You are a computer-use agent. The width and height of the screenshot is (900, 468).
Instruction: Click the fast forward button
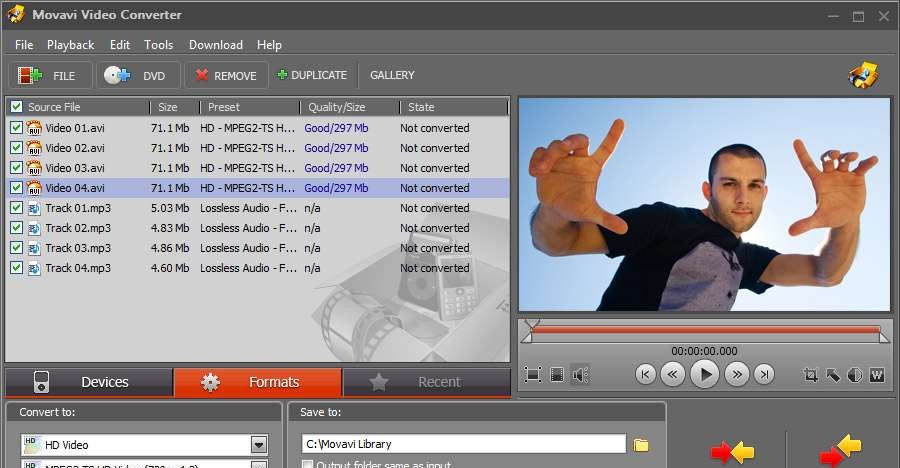coord(736,375)
